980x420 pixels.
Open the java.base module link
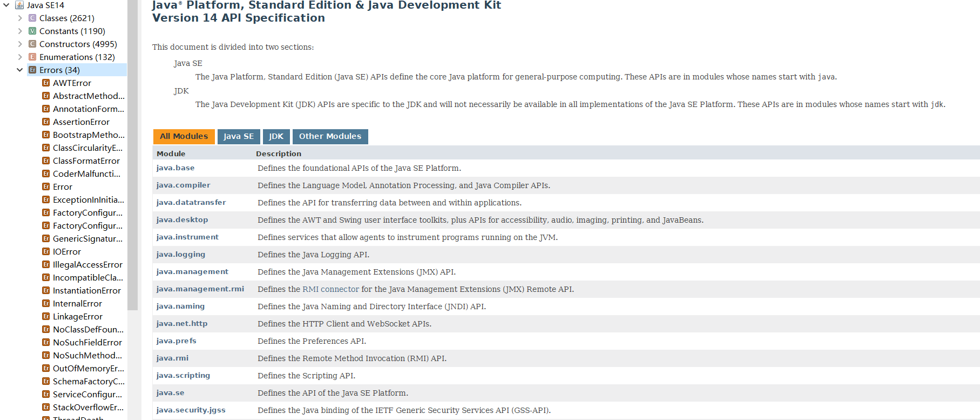[175, 168]
